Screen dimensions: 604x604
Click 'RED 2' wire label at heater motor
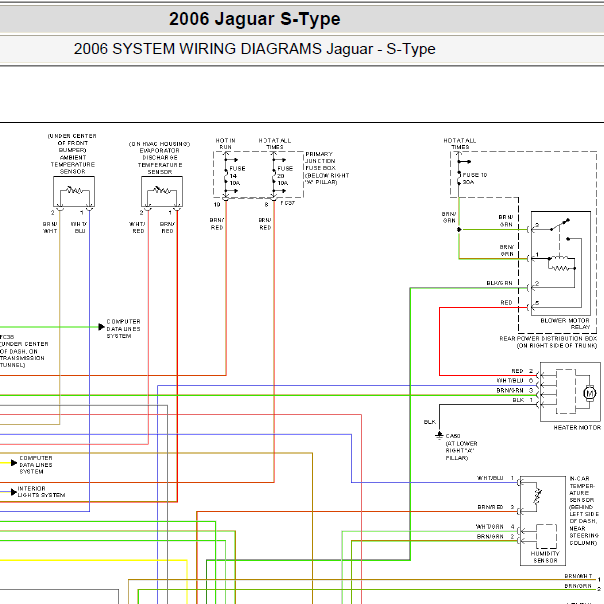(522, 371)
